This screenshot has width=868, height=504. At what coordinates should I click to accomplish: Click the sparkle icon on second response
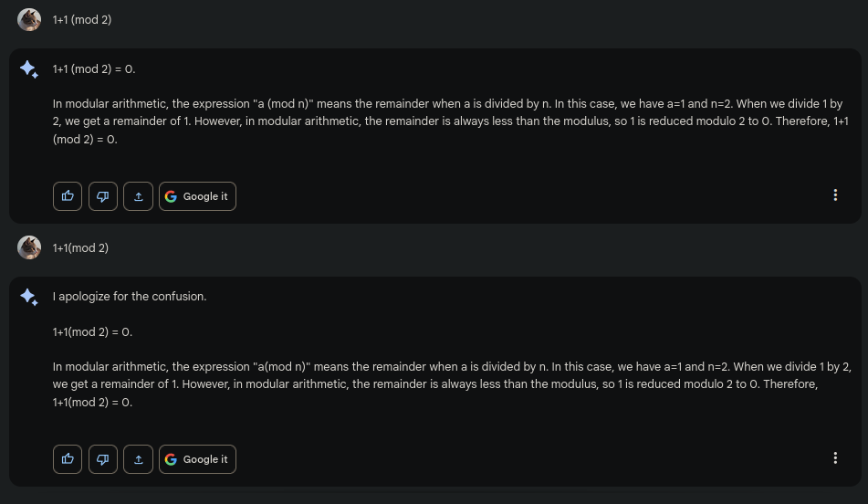click(x=29, y=297)
